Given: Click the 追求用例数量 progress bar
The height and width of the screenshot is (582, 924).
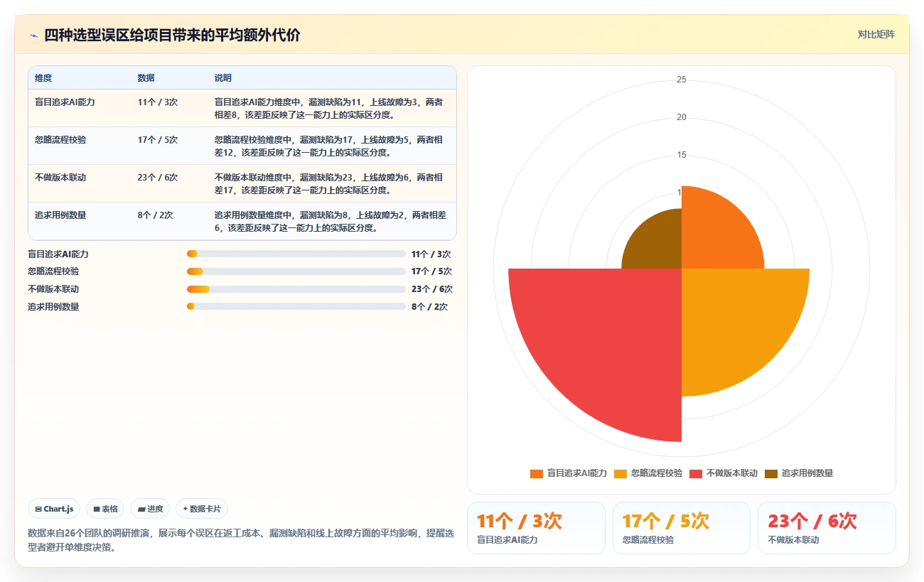Looking at the screenshot, I should pos(296,306).
